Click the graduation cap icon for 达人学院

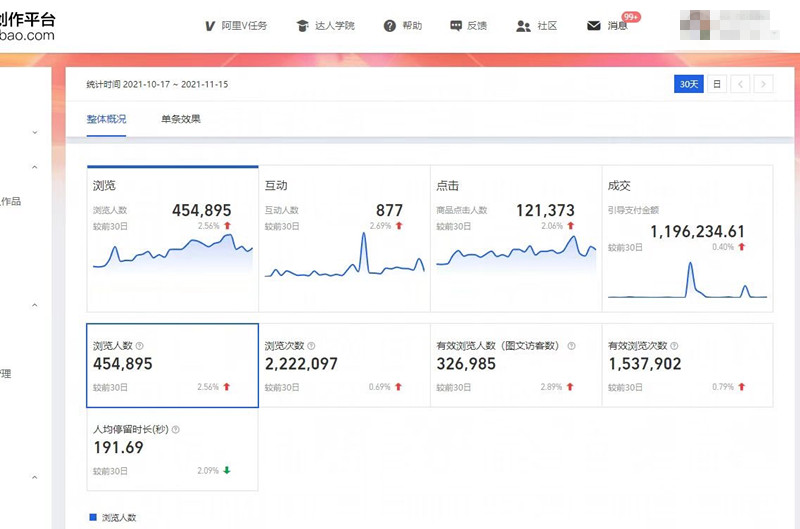[x=302, y=26]
